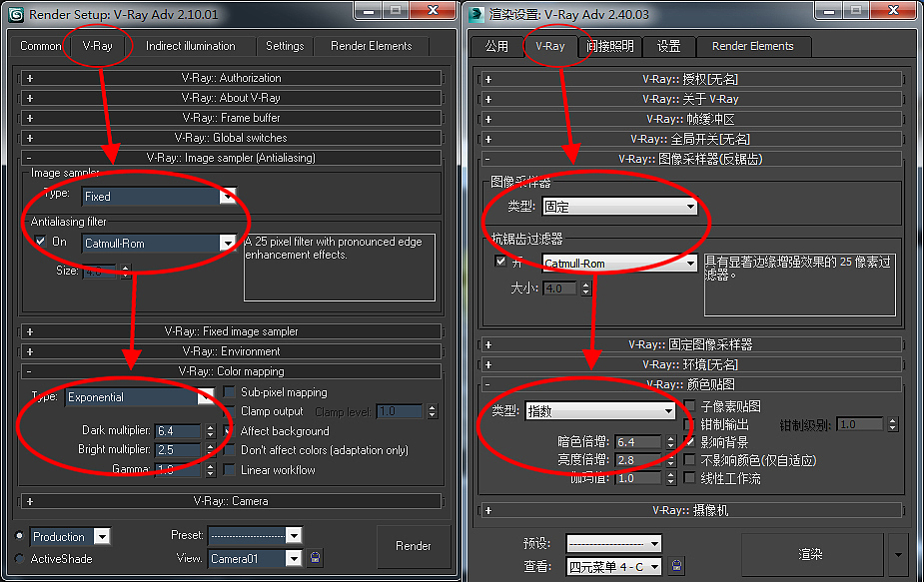Open the 间接照明 tab
This screenshot has width=924, height=582.
(x=610, y=47)
